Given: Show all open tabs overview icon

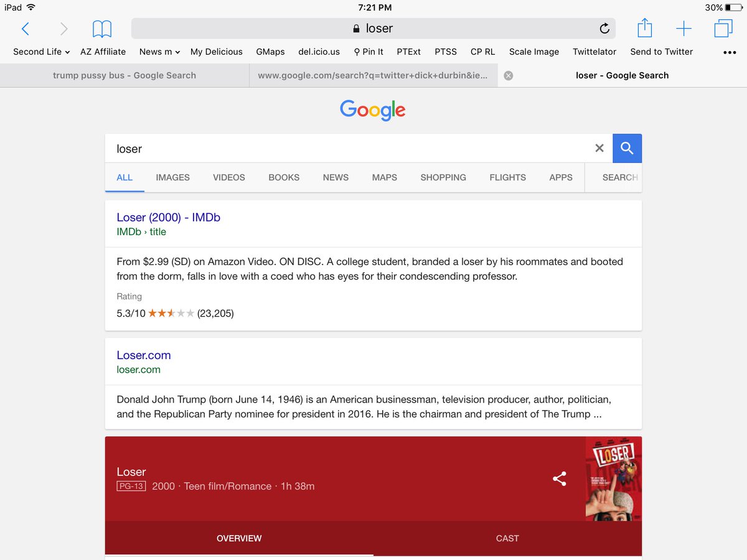Looking at the screenshot, I should (x=723, y=29).
